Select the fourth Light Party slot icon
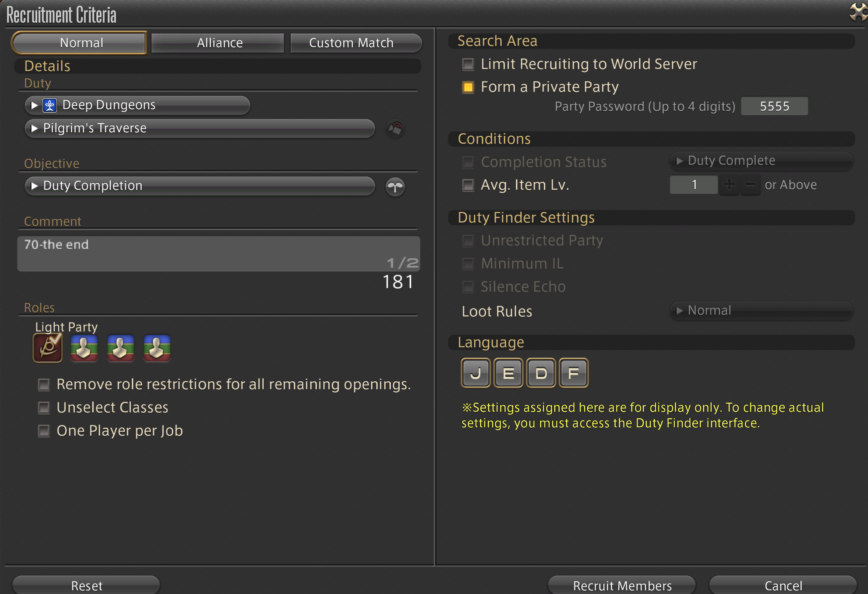This screenshot has height=594, width=868. pos(157,348)
